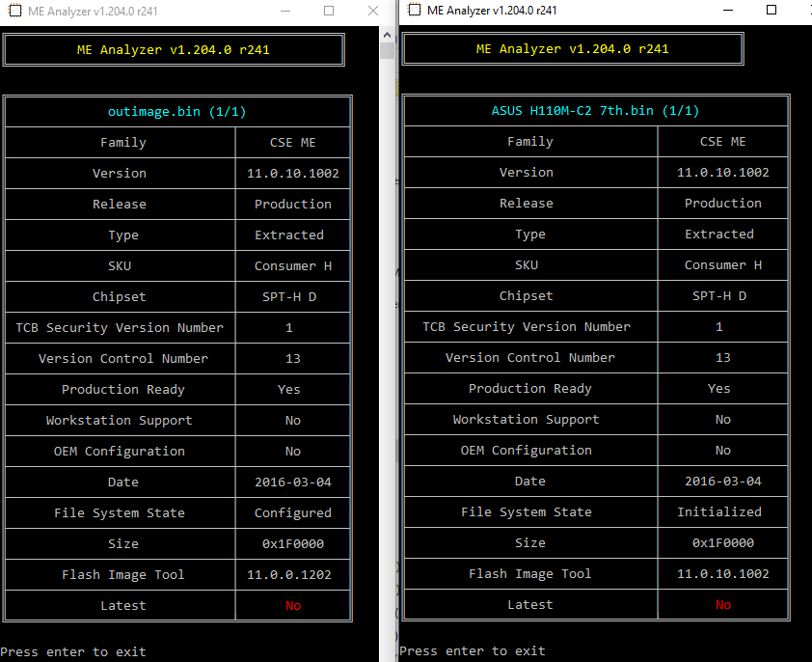Image resolution: width=812 pixels, height=662 pixels.
Task: Minimize the left ME Analyzer window
Action: (285, 11)
